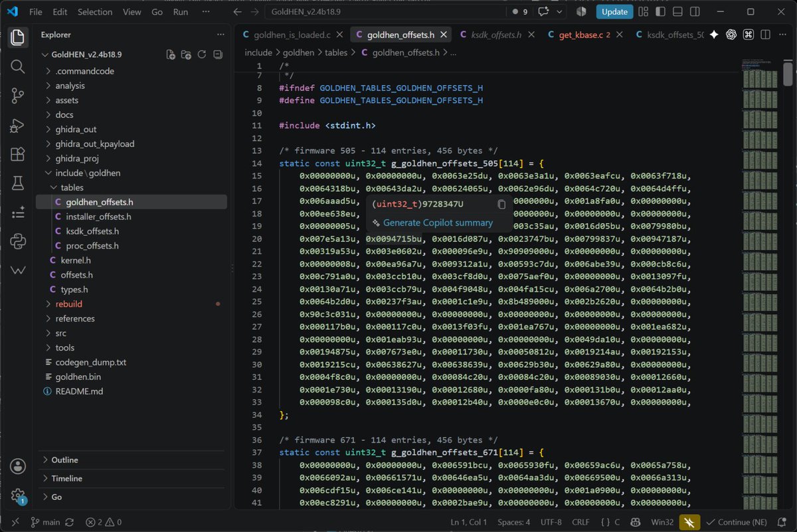Click the New Folder icon in Explorer
This screenshot has width=797, height=532.
(x=186, y=54)
